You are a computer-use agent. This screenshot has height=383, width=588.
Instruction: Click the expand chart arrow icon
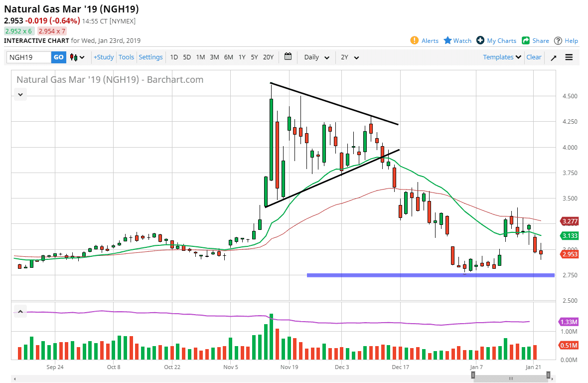[554, 58]
